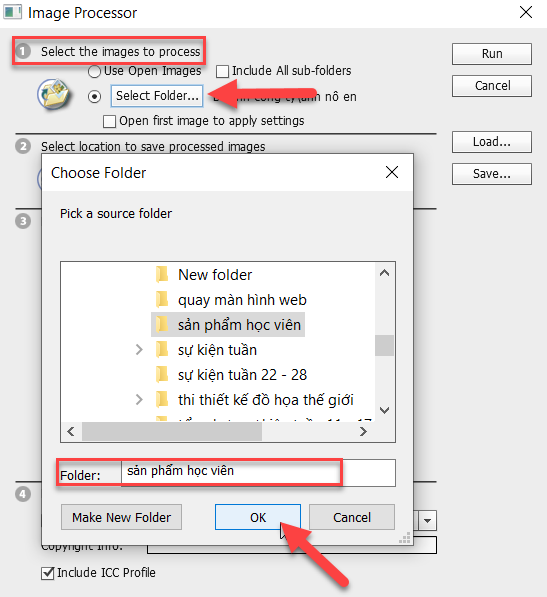Click the Image Processor title bar icon
Screen dimensions: 547x597
(13, 13)
